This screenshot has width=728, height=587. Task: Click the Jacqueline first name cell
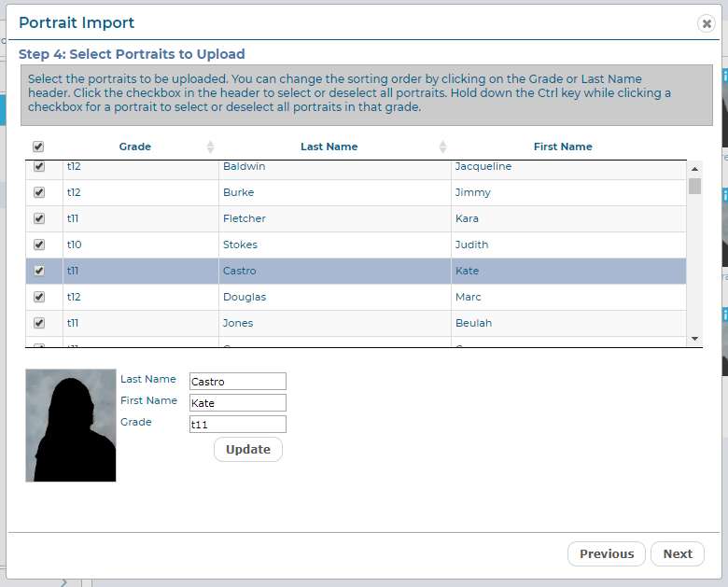(568, 169)
